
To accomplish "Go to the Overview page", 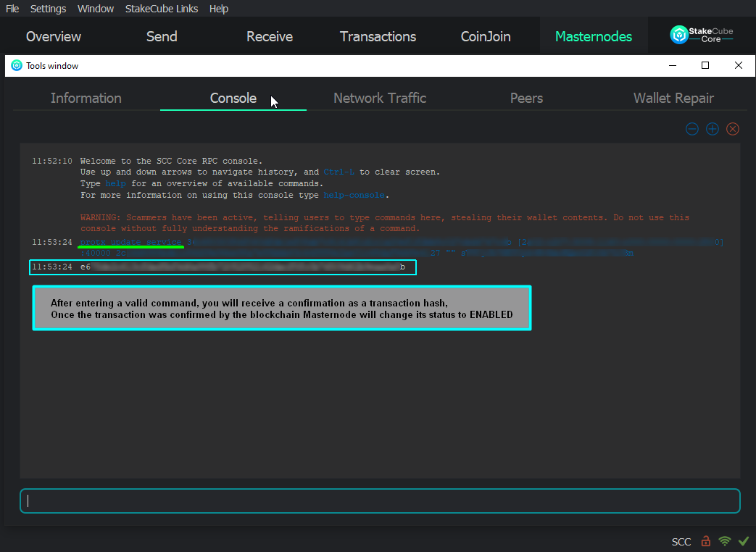I will tap(54, 37).
